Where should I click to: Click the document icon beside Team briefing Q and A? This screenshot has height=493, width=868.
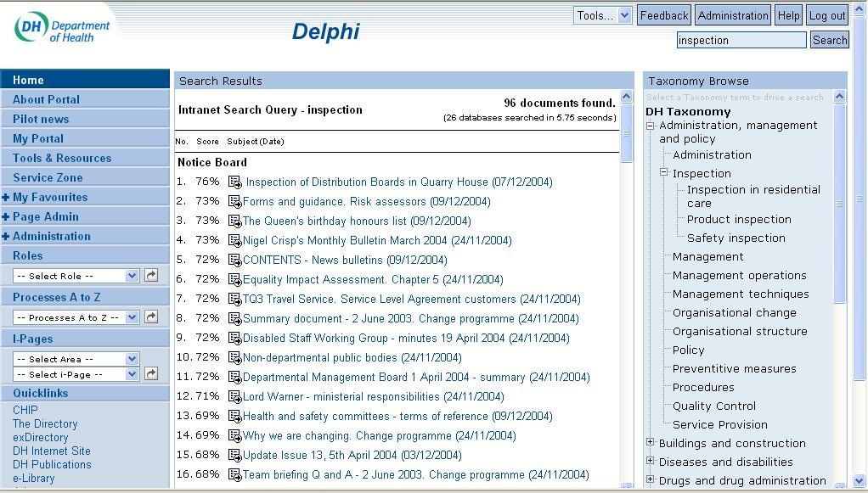coord(235,474)
